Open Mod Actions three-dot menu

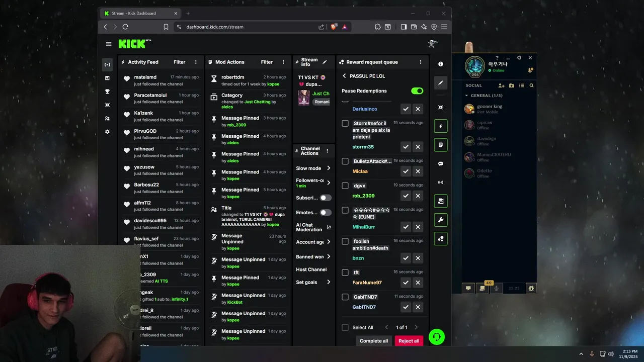coord(283,62)
